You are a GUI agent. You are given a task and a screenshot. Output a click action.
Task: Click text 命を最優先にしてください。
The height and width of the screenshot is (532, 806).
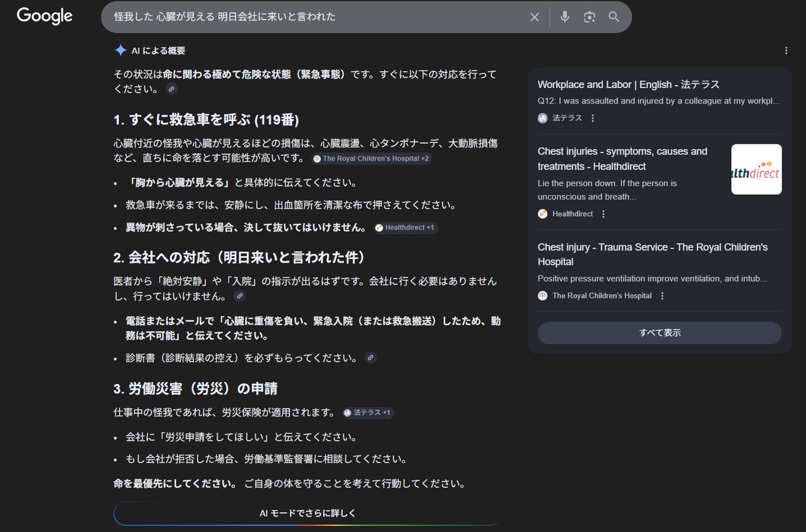[175, 484]
